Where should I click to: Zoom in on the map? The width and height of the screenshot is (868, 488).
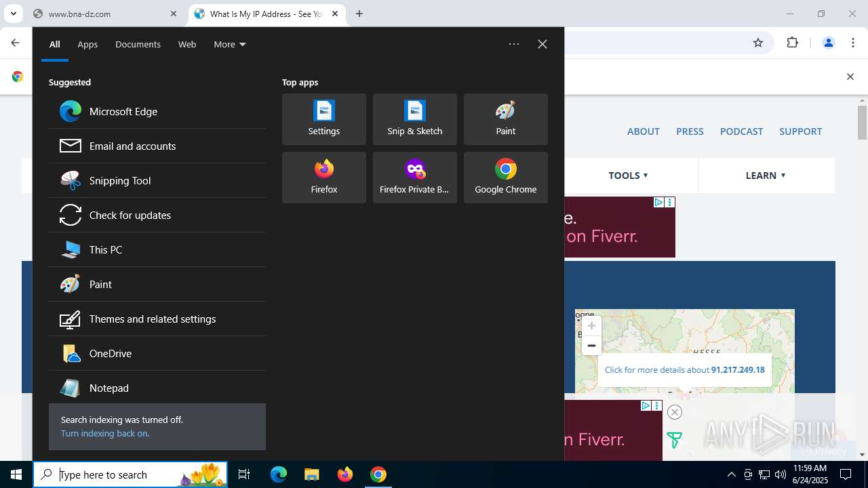pos(591,326)
